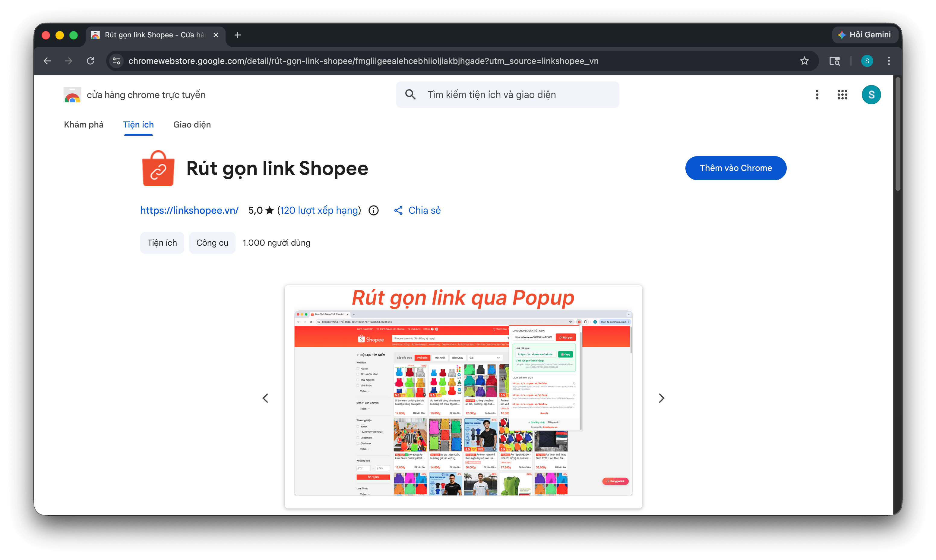
Task: Switch to the Khám phá tab
Action: pos(84,124)
